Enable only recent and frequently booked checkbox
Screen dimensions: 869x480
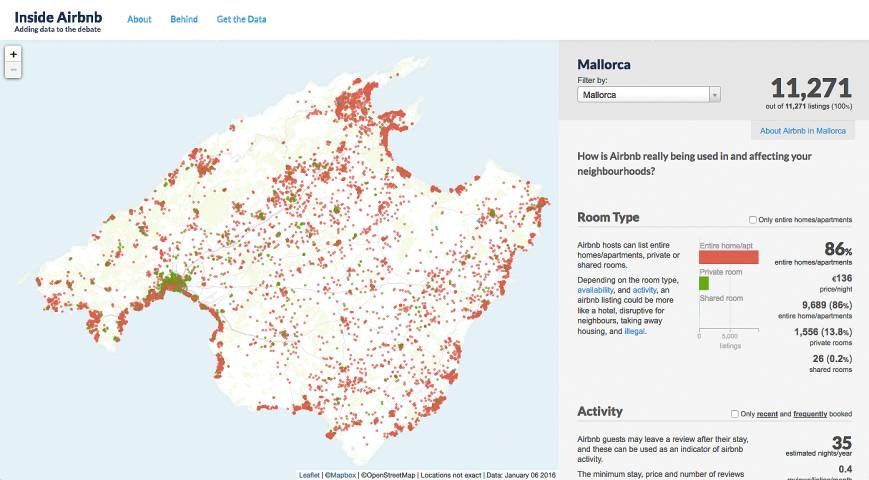coord(734,414)
